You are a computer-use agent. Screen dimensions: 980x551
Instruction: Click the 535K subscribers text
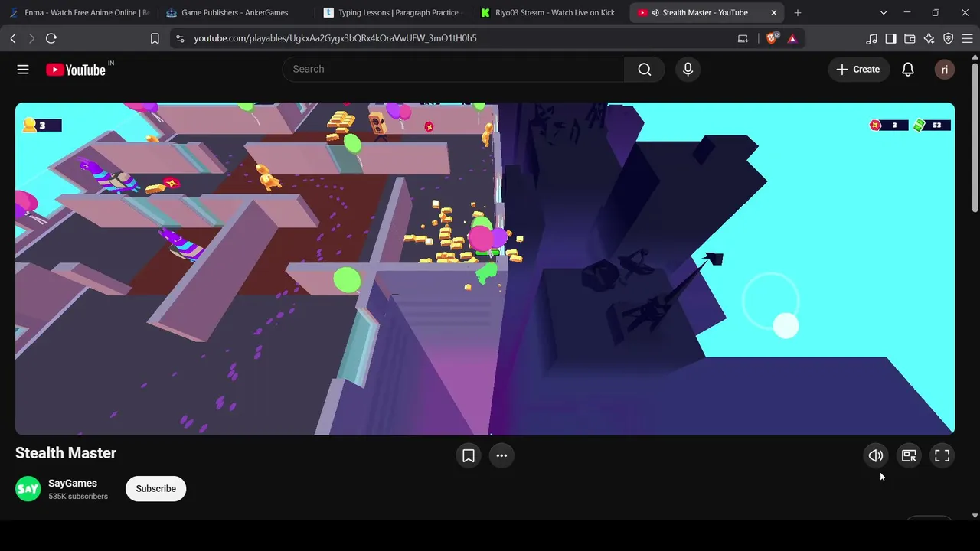(x=78, y=497)
